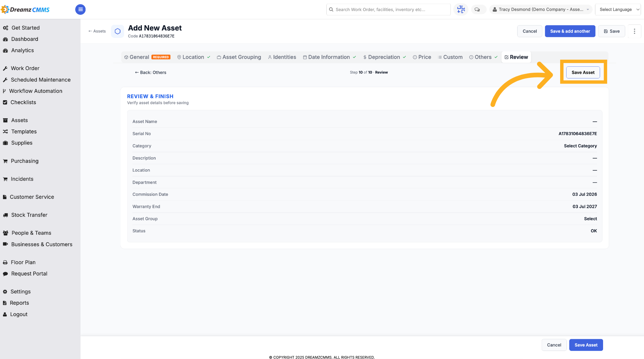Open Settings from the sidebar
Screen dimensions: 644x359
(20, 292)
